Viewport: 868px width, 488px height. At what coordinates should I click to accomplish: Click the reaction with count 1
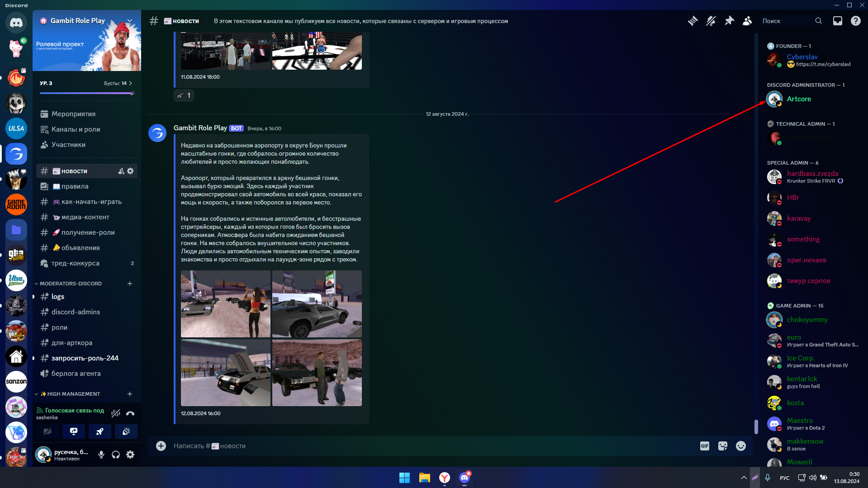click(184, 95)
